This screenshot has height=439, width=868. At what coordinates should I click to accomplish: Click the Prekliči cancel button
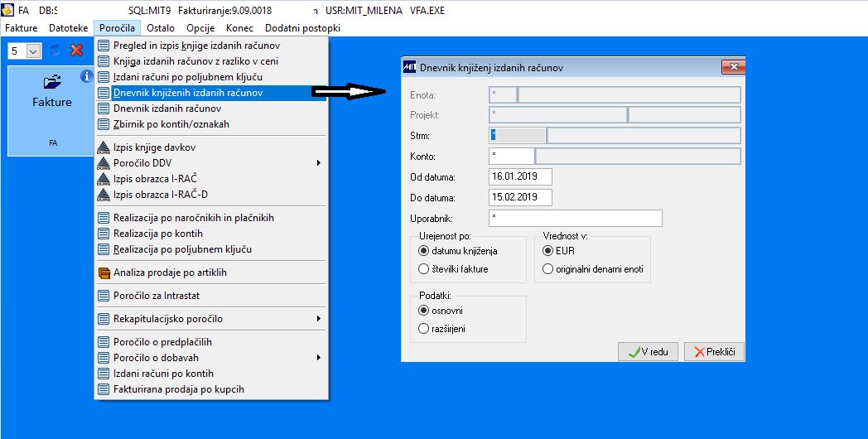[714, 351]
